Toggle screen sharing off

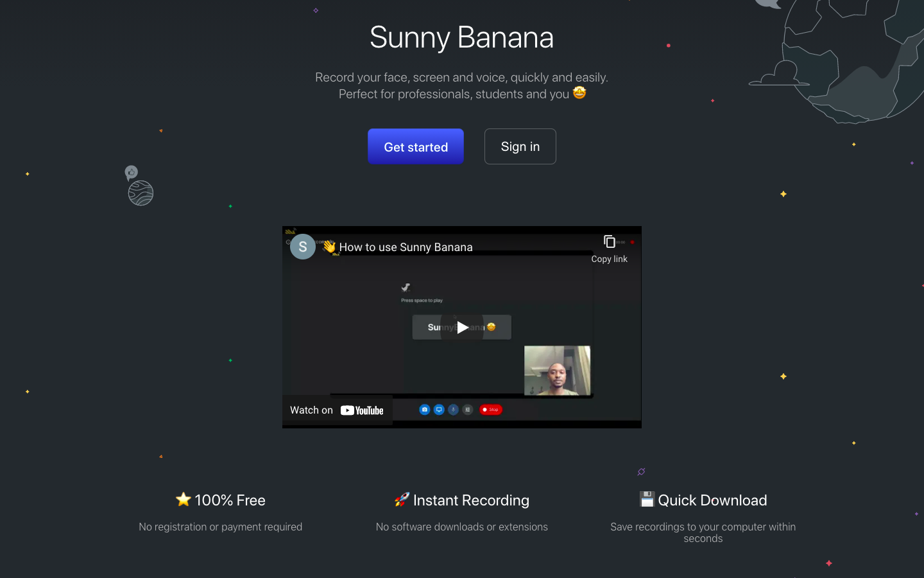coord(439,409)
